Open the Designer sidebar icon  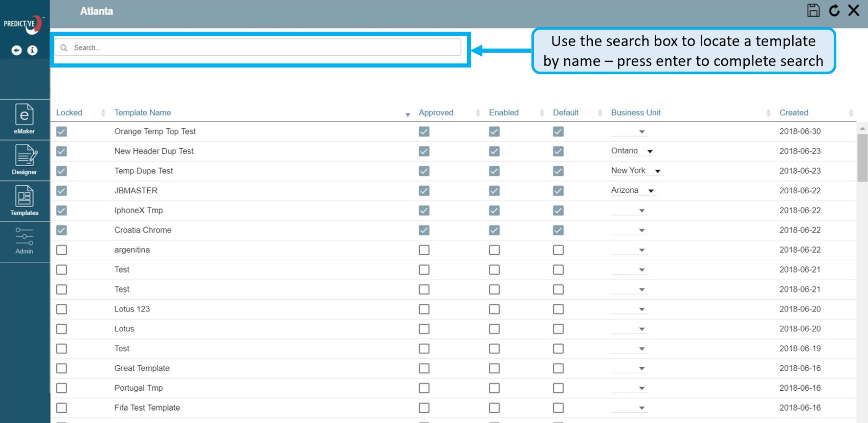tap(25, 160)
